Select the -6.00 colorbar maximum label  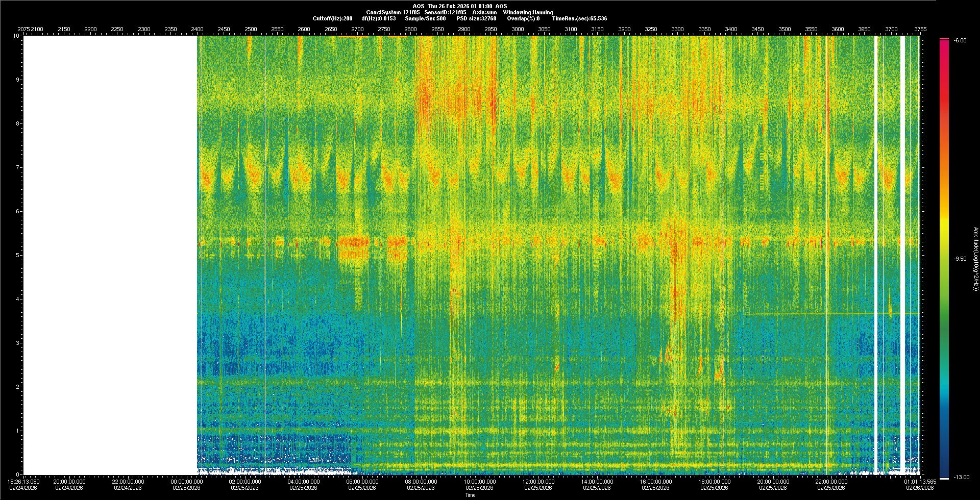(960, 40)
